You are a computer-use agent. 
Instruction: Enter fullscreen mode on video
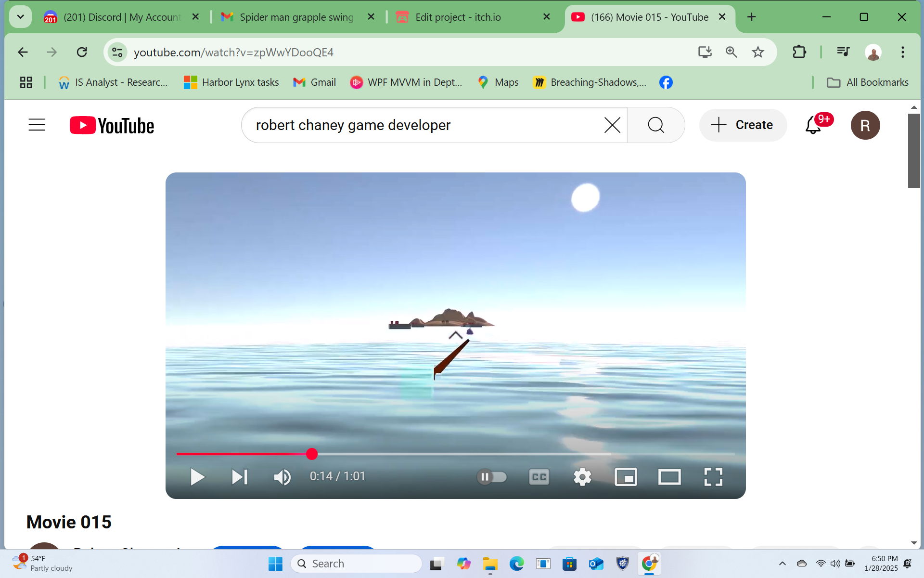pyautogui.click(x=713, y=477)
